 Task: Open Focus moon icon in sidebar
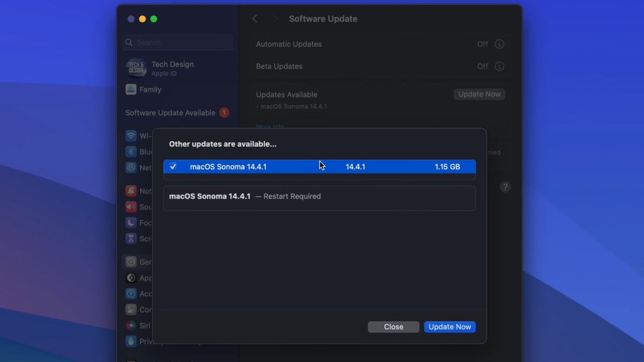[131, 223]
